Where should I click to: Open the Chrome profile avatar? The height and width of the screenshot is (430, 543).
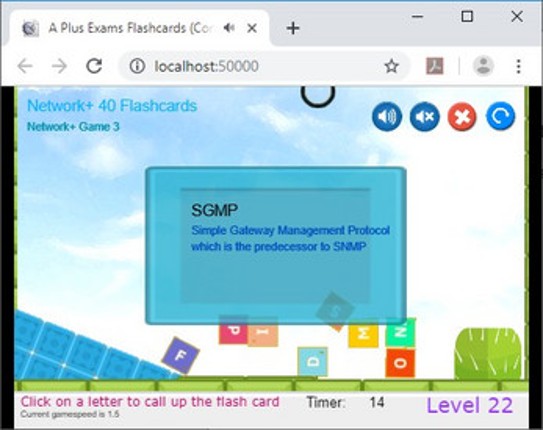(x=483, y=66)
